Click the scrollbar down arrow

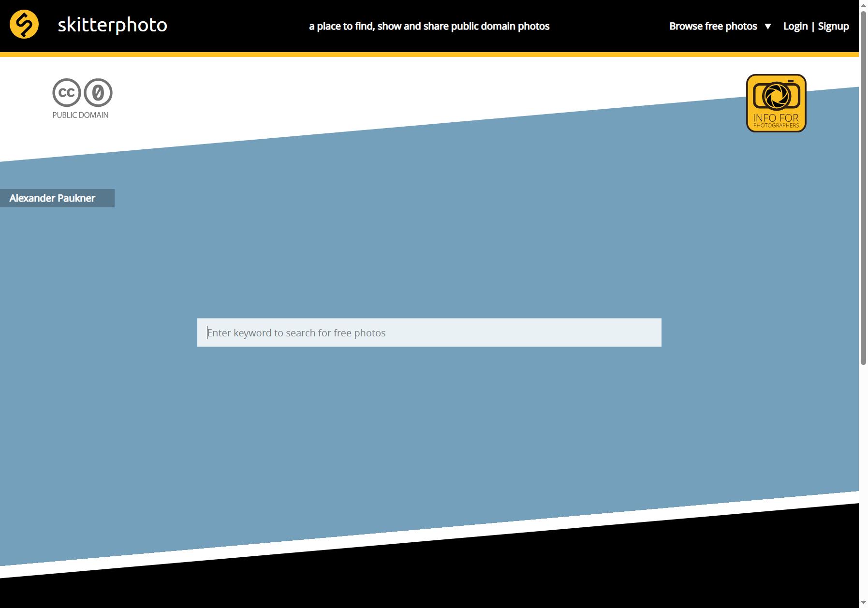pyautogui.click(x=863, y=603)
